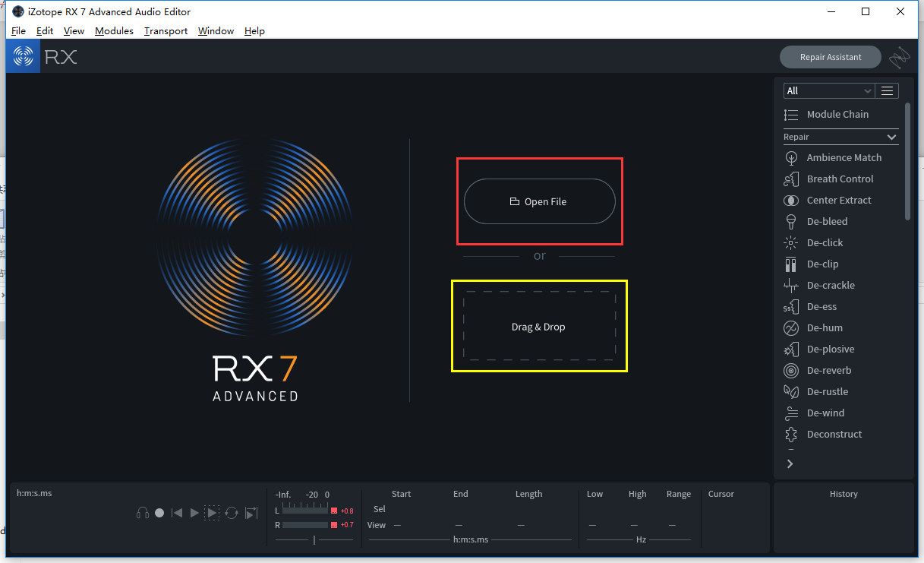
Task: Click the guitar-cable icon beside Repair Assistant
Action: [x=900, y=57]
